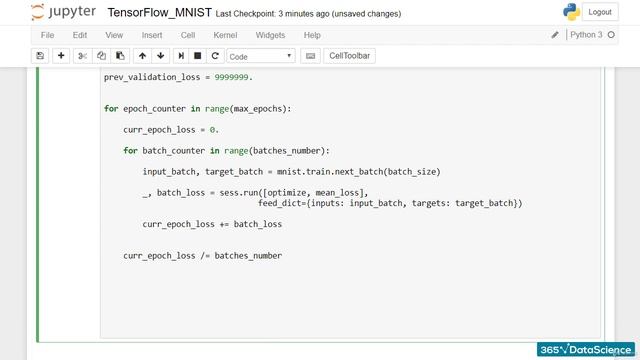Save and checkpoint the notebook
This screenshot has height=360, width=640.
tap(40, 56)
